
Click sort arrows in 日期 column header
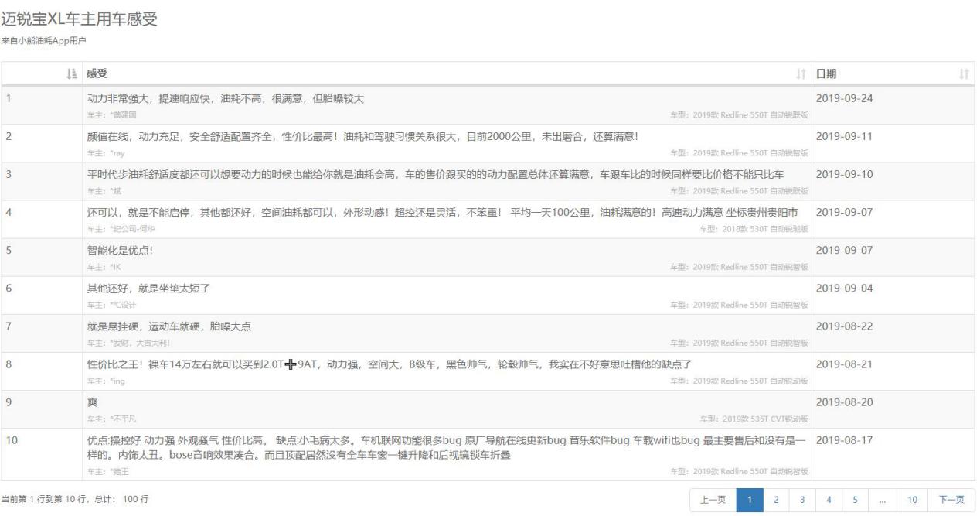[x=963, y=73]
